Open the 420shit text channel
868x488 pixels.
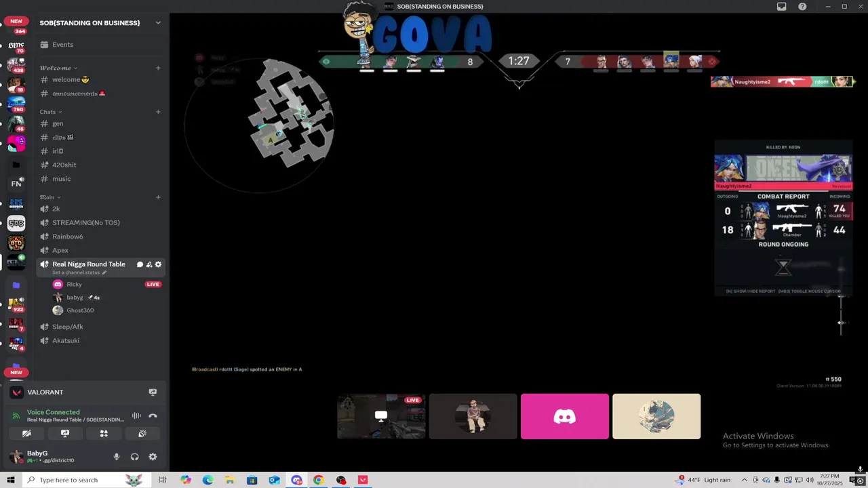(x=100, y=165)
